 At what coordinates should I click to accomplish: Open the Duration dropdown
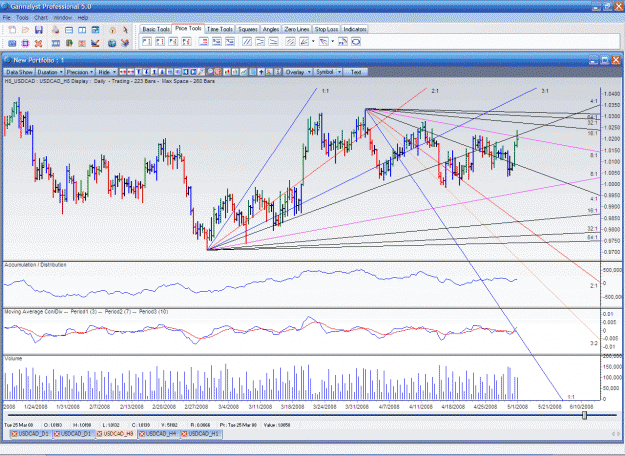(50, 72)
